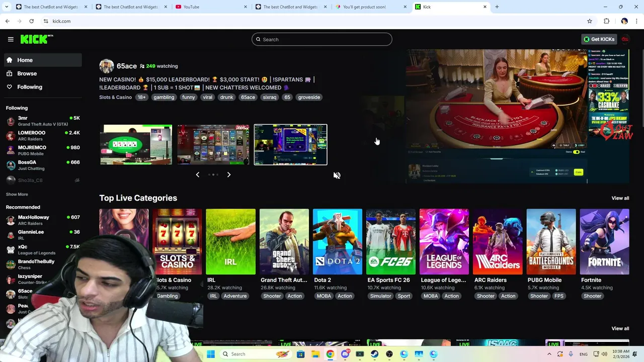The image size is (644, 362).
Task: View all Top Live Categories
Action: click(x=620, y=198)
